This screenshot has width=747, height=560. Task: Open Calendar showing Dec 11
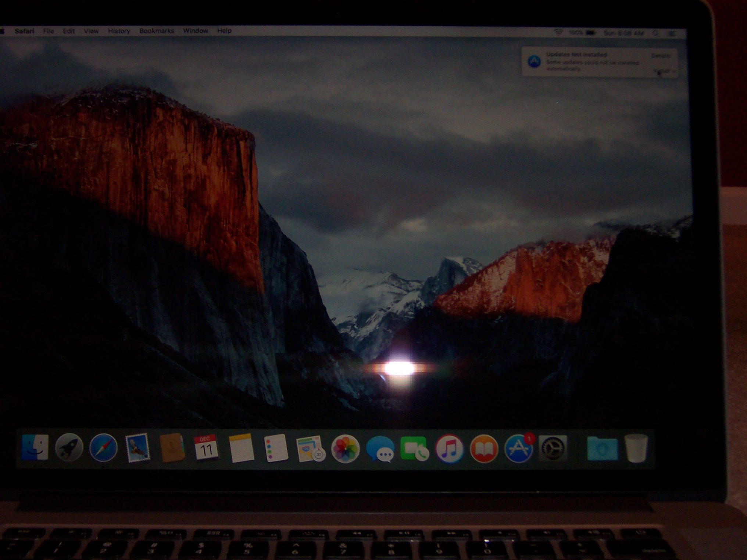point(206,447)
